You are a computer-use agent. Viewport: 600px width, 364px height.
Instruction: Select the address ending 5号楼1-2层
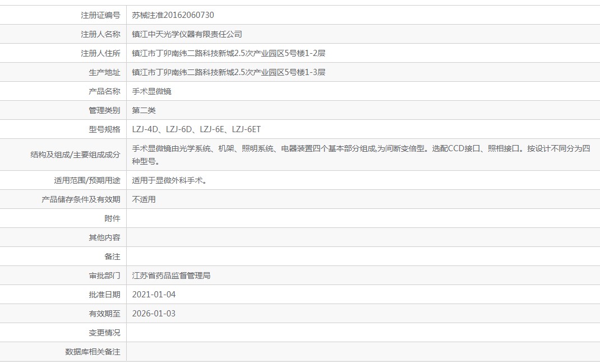pyautogui.click(x=228, y=53)
